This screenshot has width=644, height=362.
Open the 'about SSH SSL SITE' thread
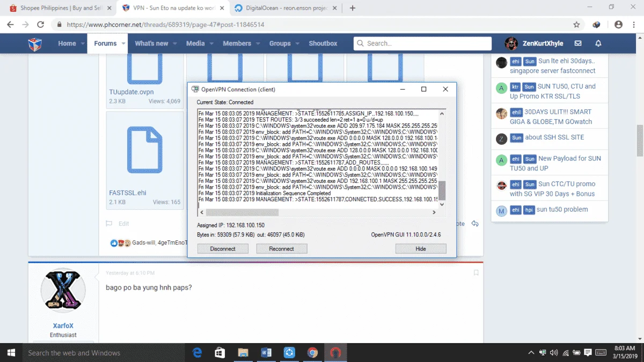(x=554, y=137)
